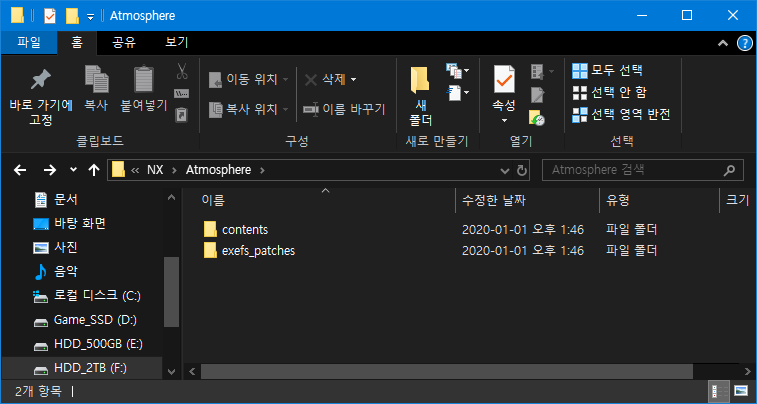
Task: Expand the Properties (속성) dropdown arrow
Action: (504, 120)
